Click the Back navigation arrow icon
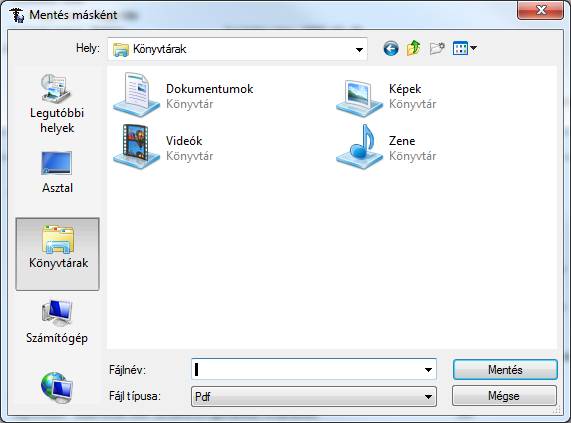 click(391, 48)
